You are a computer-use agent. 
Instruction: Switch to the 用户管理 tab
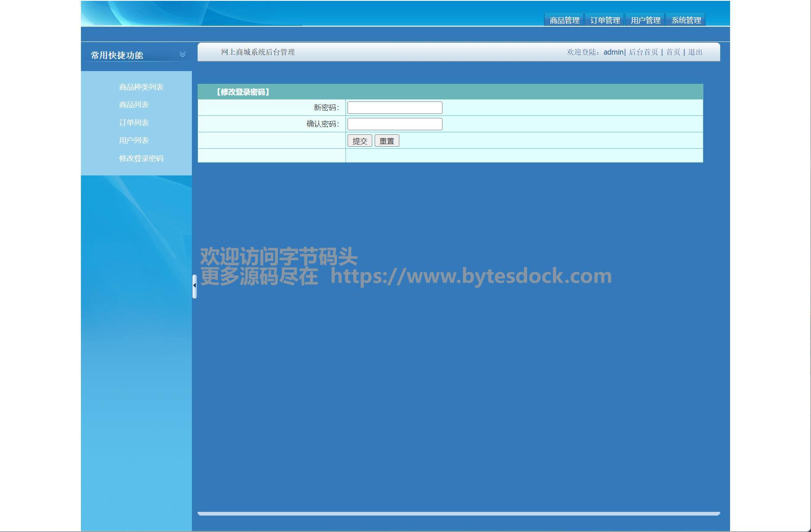[645, 20]
